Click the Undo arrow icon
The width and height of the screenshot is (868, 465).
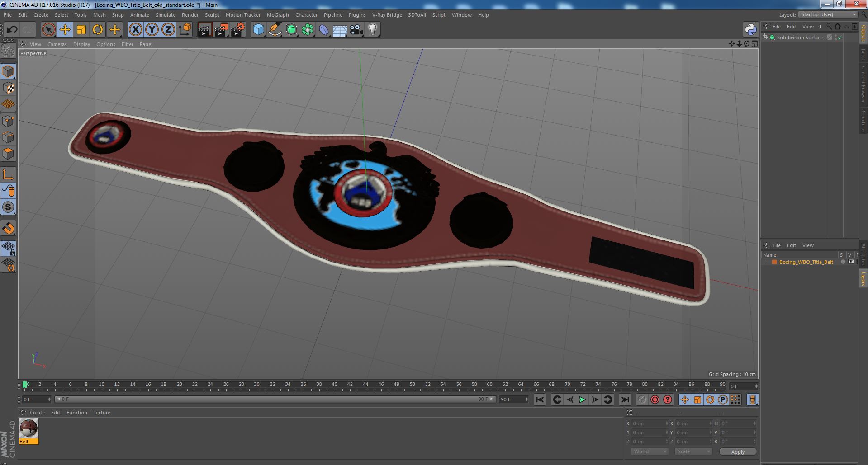12,30
